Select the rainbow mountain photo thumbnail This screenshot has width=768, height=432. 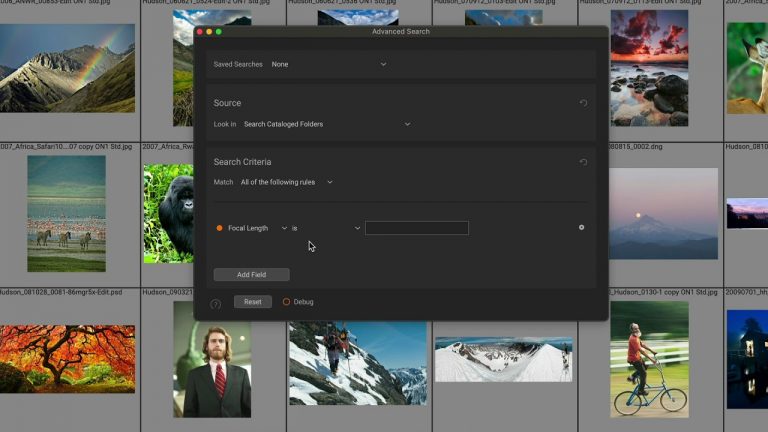[x=68, y=68]
